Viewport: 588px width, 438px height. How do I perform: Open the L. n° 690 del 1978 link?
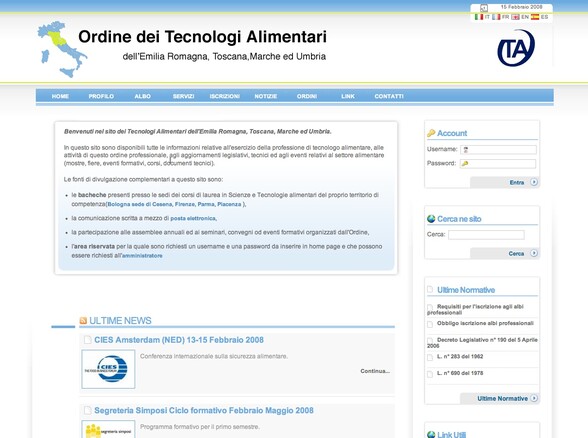460,373
